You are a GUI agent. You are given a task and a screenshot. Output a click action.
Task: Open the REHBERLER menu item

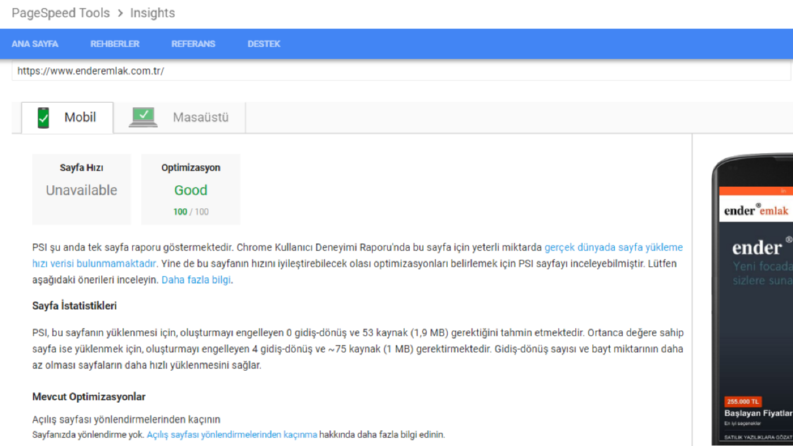(x=115, y=44)
